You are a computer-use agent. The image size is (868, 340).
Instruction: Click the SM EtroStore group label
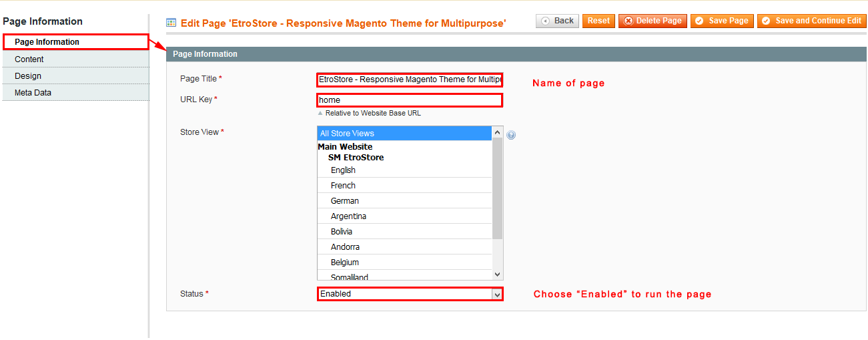tap(356, 158)
